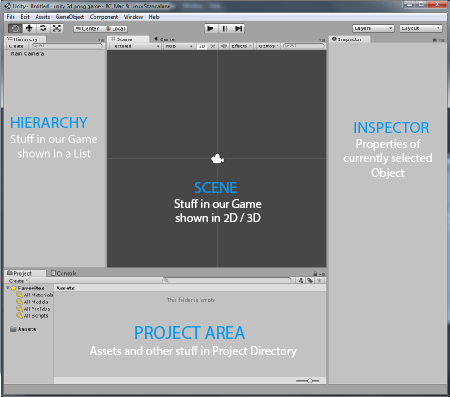
Task: Toggle Scene lighting button
Action: pyautogui.click(x=213, y=46)
